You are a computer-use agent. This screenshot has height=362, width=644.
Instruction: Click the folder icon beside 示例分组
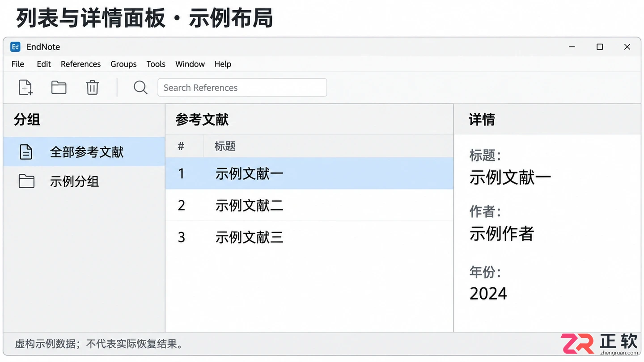26,181
